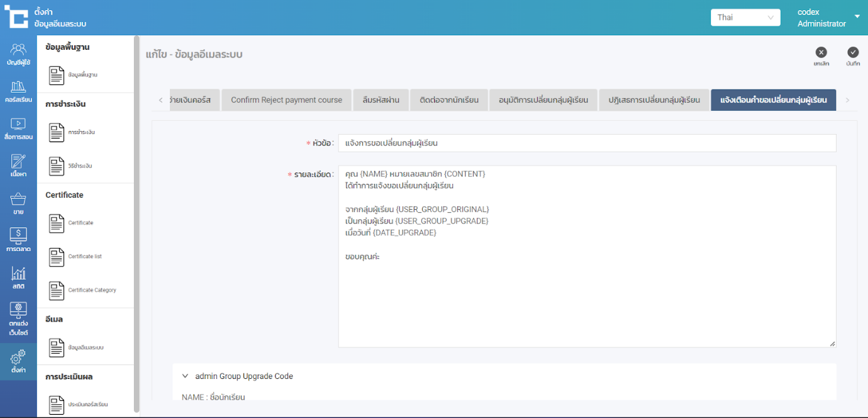
Task: Switch to Confirm Reject payment course tab
Action: (x=286, y=100)
